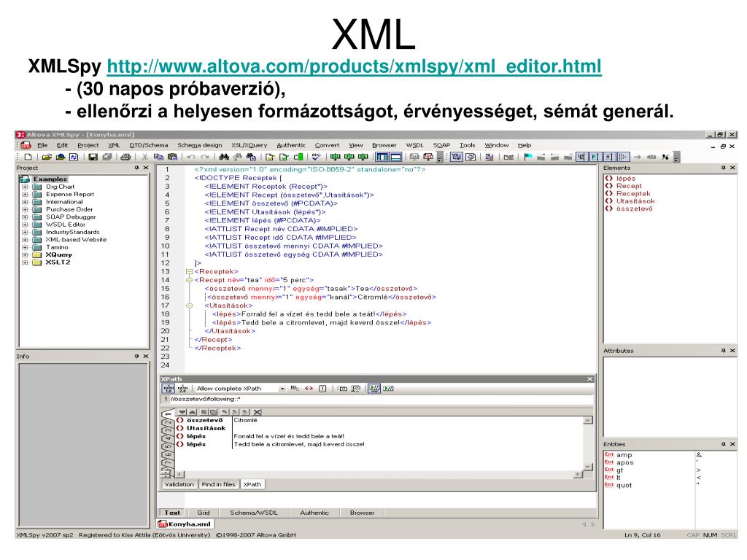Switch to Grid view tab
Viewport: 747px width, 560px height.
pos(204,513)
